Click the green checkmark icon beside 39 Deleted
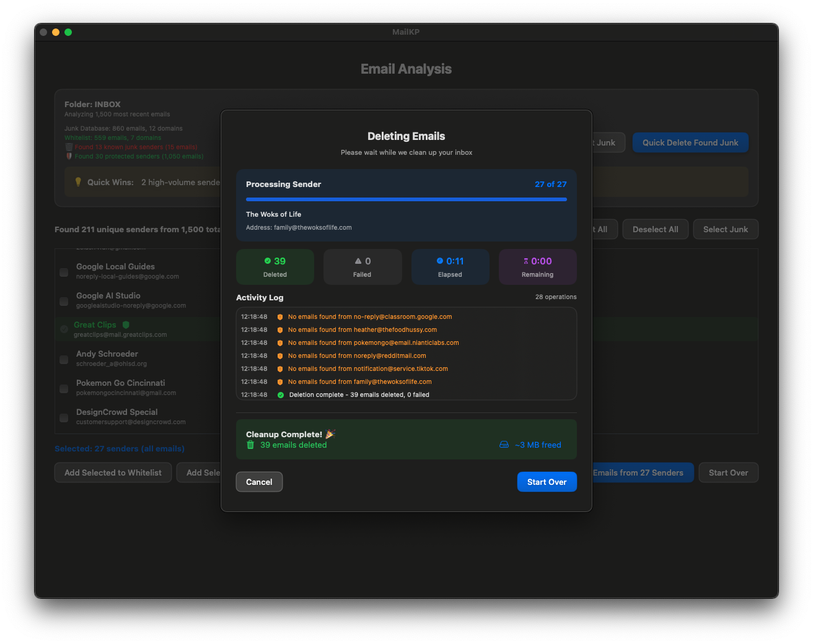Viewport: 813px width, 644px height. pyautogui.click(x=268, y=261)
